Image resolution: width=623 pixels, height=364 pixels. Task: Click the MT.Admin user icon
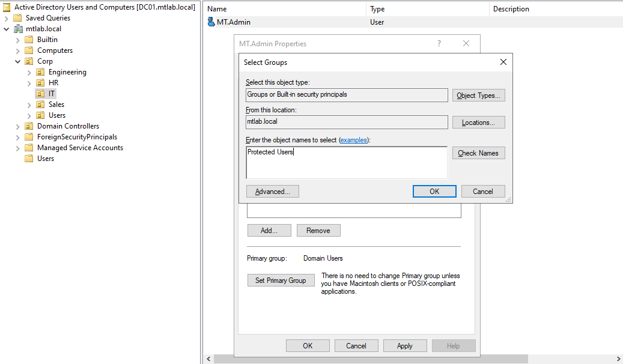(x=211, y=22)
